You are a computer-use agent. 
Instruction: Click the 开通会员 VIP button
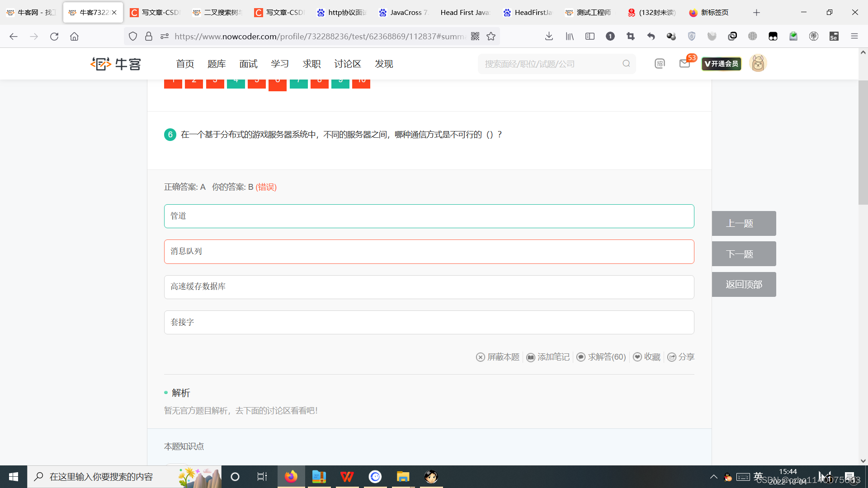722,64
